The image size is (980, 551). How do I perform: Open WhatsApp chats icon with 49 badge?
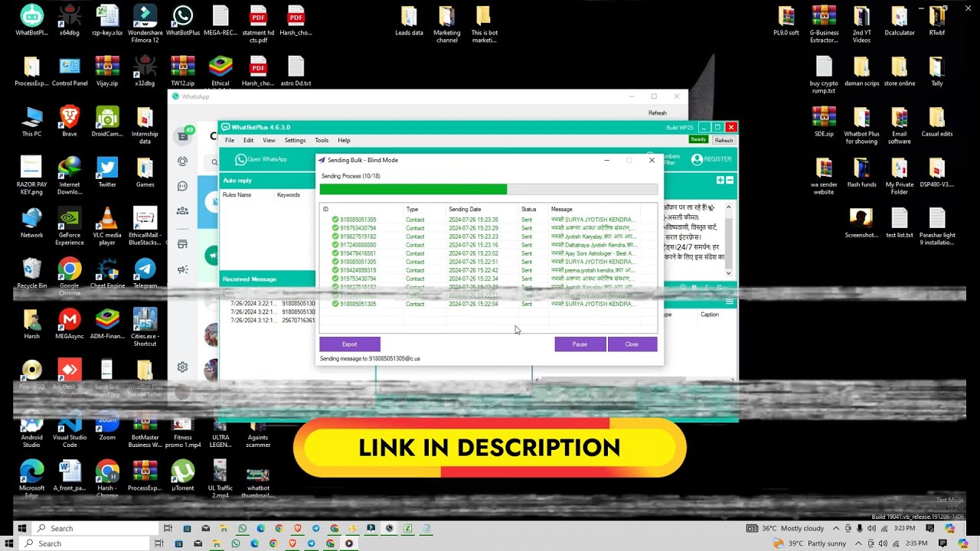pyautogui.click(x=183, y=135)
